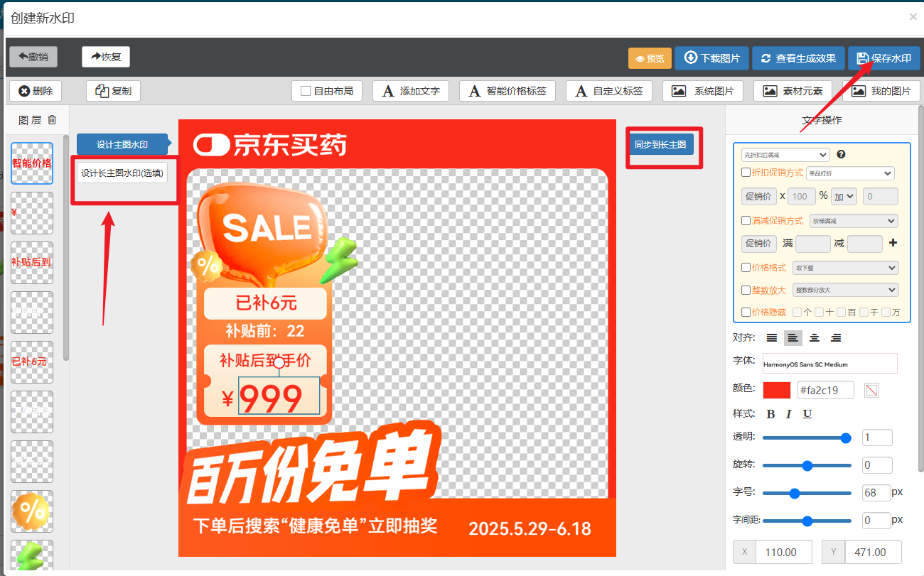Adjust the 旋转 rotation slider
Image resolution: width=924 pixels, height=576 pixels.
807,466
